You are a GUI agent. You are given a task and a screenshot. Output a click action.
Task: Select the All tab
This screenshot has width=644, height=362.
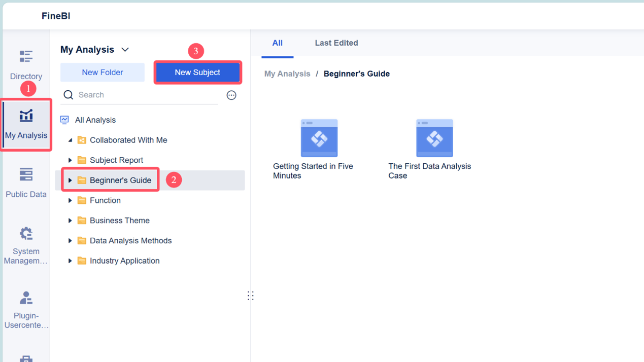coord(277,43)
